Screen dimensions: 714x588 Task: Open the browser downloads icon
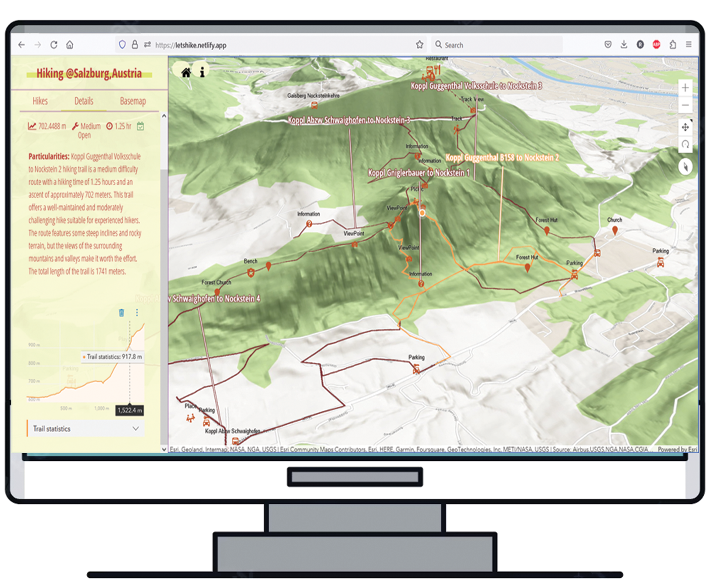point(624,44)
